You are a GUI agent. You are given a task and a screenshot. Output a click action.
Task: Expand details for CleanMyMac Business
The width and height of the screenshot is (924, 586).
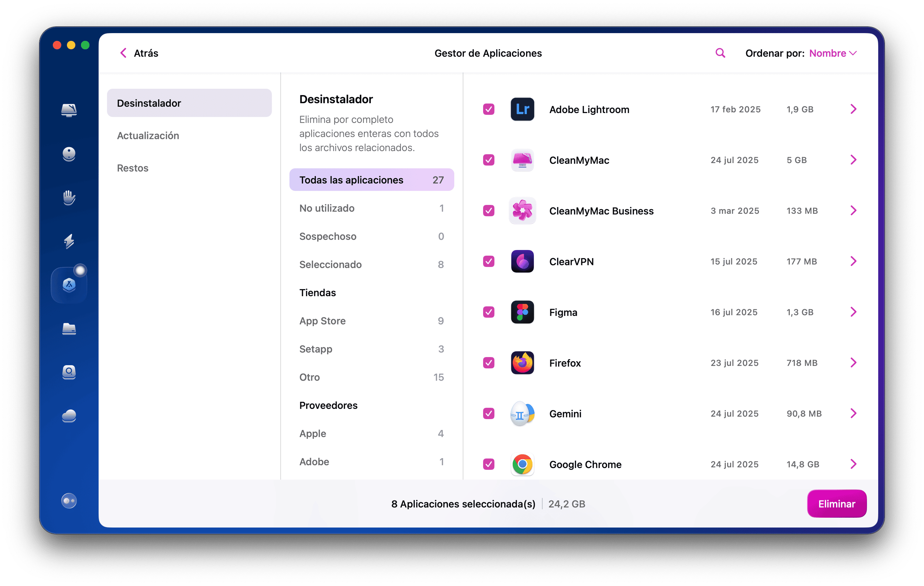coord(853,210)
